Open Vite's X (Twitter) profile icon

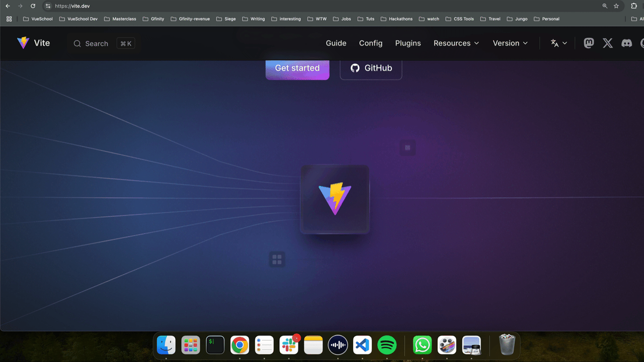(x=608, y=43)
